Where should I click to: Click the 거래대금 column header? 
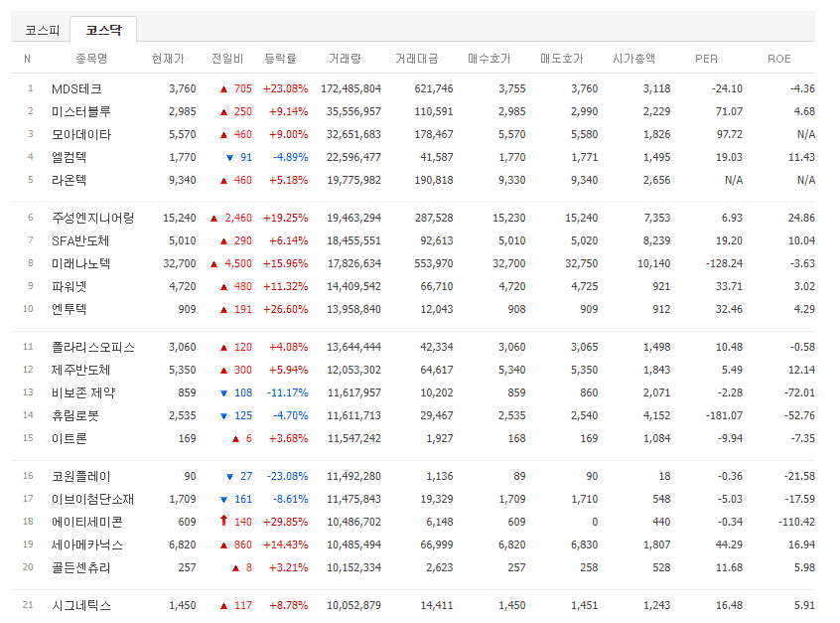point(416,59)
